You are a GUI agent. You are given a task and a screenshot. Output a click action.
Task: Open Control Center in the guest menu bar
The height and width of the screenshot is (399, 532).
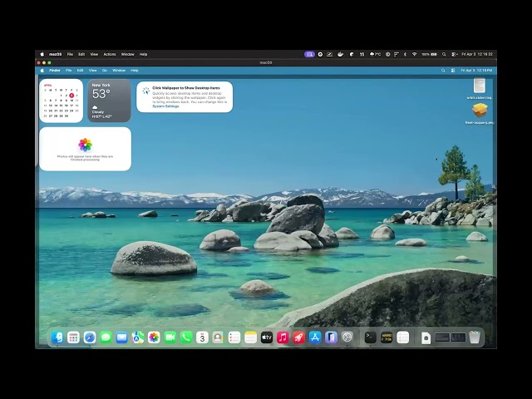coord(453,70)
